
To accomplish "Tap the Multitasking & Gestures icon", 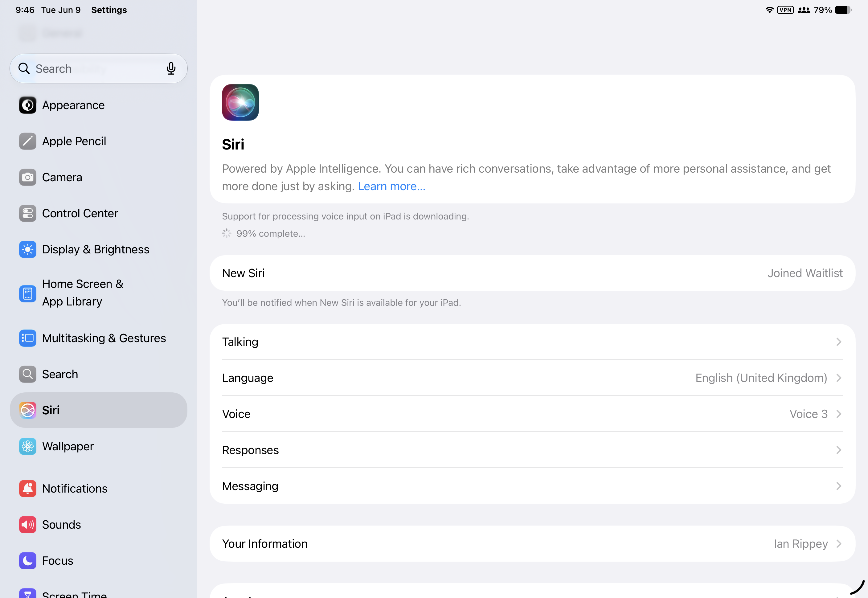I will pos(28,338).
